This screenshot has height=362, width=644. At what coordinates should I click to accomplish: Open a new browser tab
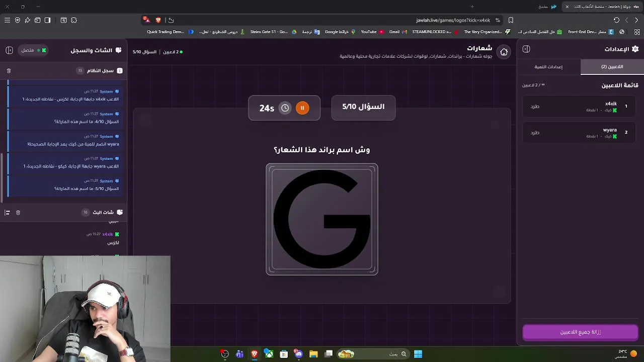472,7
